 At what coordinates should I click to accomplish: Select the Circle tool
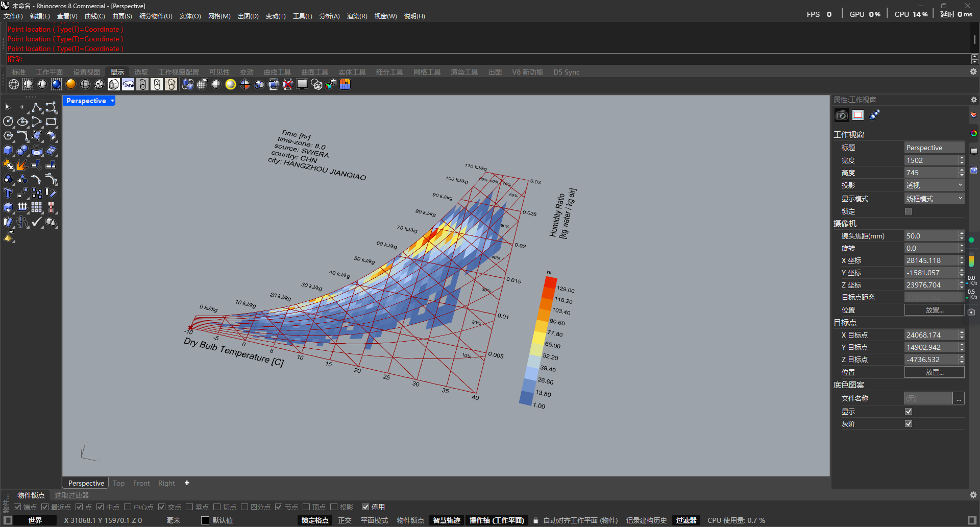pos(8,122)
